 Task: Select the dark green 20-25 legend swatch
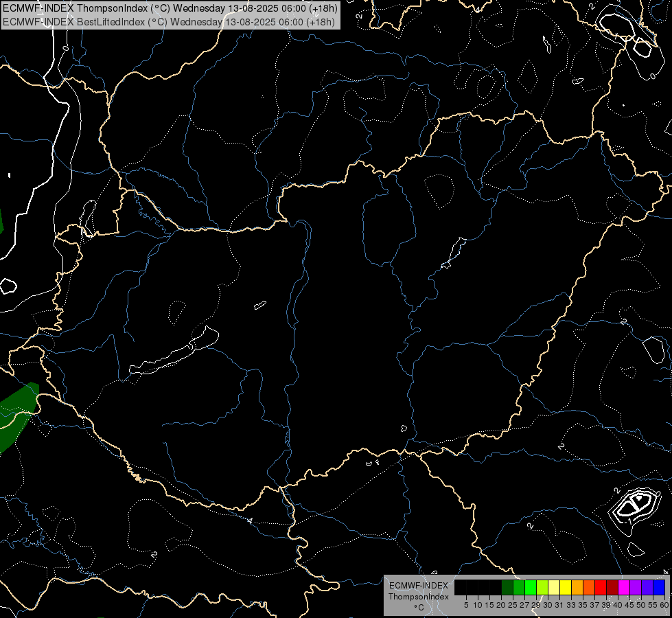(x=507, y=588)
